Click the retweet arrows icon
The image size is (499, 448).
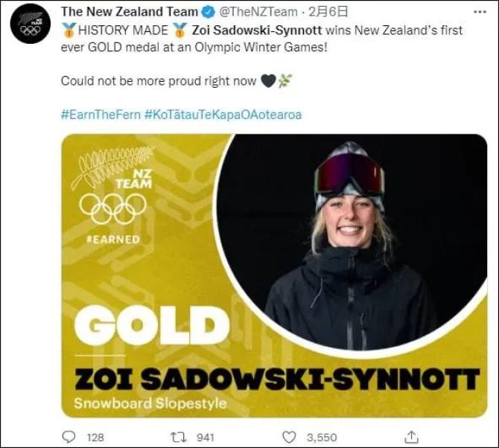pyautogui.click(x=179, y=437)
